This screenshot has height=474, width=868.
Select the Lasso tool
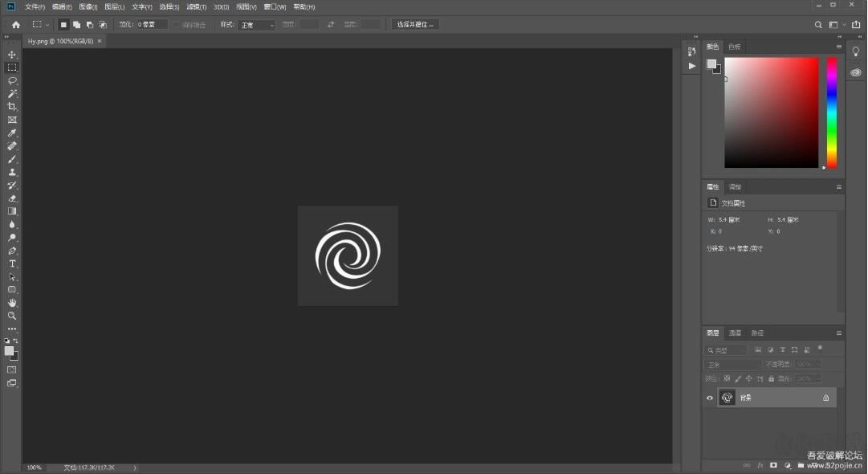coord(12,80)
